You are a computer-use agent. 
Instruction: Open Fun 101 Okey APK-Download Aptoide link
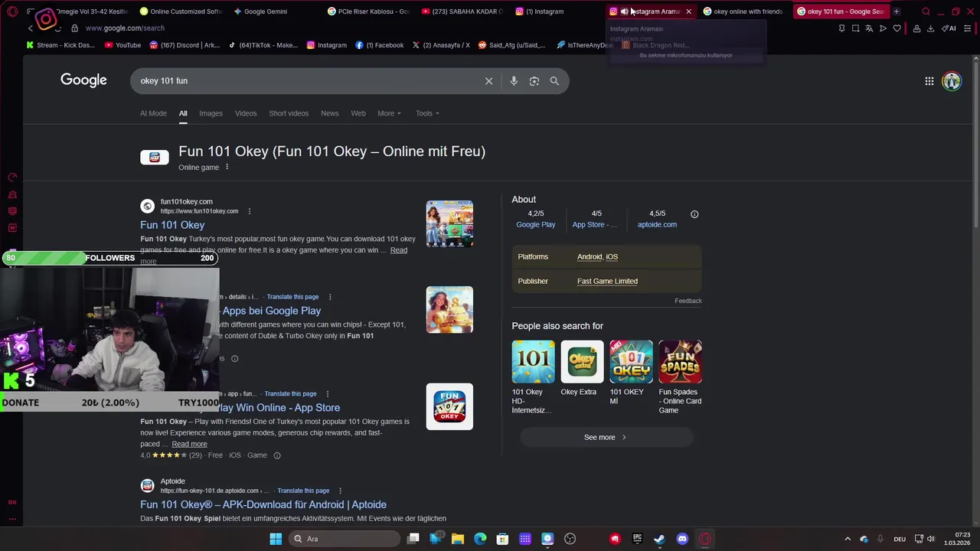tap(263, 504)
